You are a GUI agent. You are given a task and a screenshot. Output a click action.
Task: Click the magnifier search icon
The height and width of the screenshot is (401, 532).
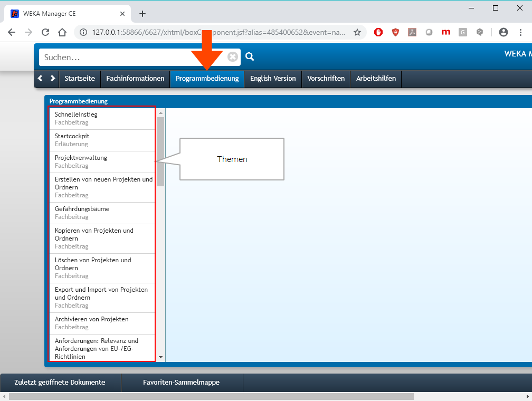[x=250, y=57]
